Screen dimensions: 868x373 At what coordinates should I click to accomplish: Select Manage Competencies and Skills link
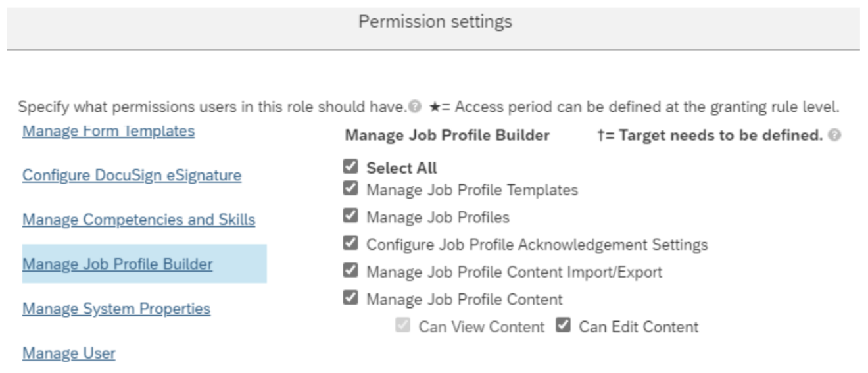coord(139,220)
